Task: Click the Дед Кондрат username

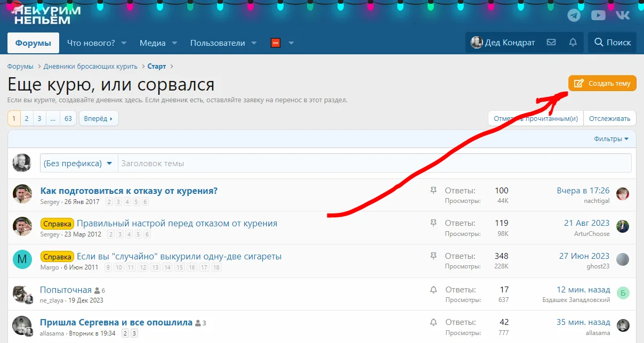Action: [510, 43]
